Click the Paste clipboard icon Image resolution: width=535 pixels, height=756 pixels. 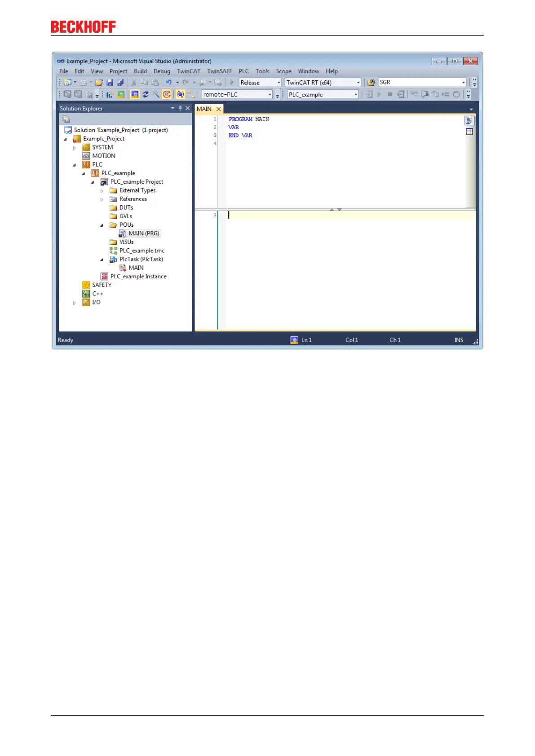click(x=155, y=83)
